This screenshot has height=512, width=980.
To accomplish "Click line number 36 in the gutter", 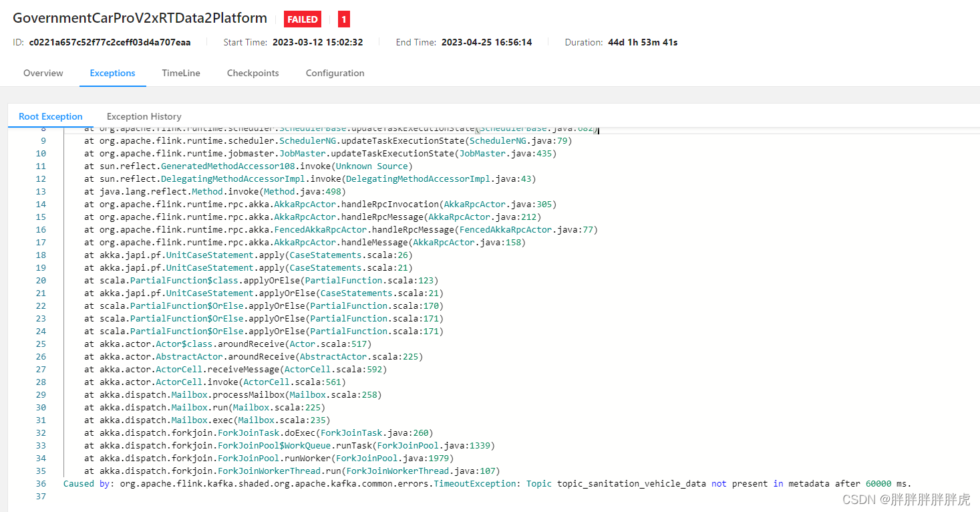I will coord(41,483).
